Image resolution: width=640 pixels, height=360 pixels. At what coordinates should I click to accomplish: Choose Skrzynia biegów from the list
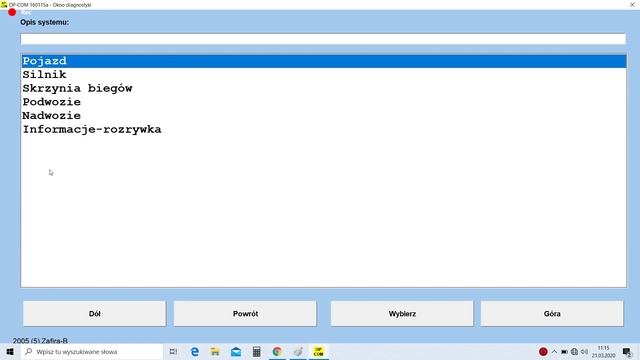(324, 88)
